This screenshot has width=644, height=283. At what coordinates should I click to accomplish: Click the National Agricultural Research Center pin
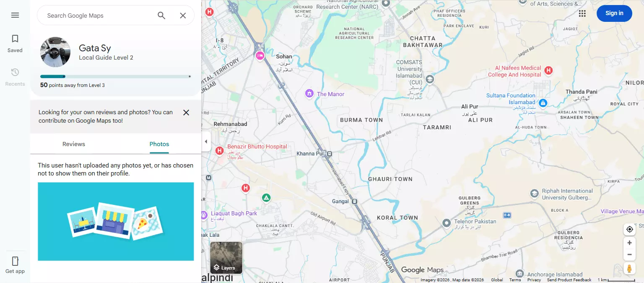(x=386, y=3)
